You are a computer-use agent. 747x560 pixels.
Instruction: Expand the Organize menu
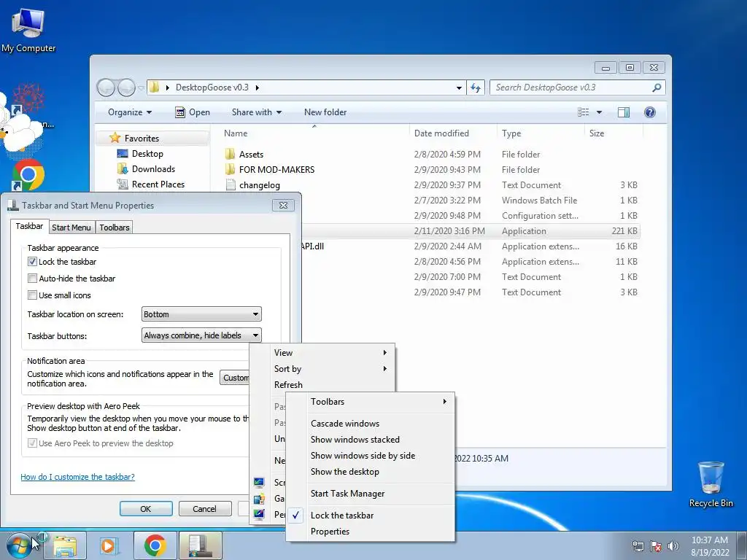tap(130, 112)
